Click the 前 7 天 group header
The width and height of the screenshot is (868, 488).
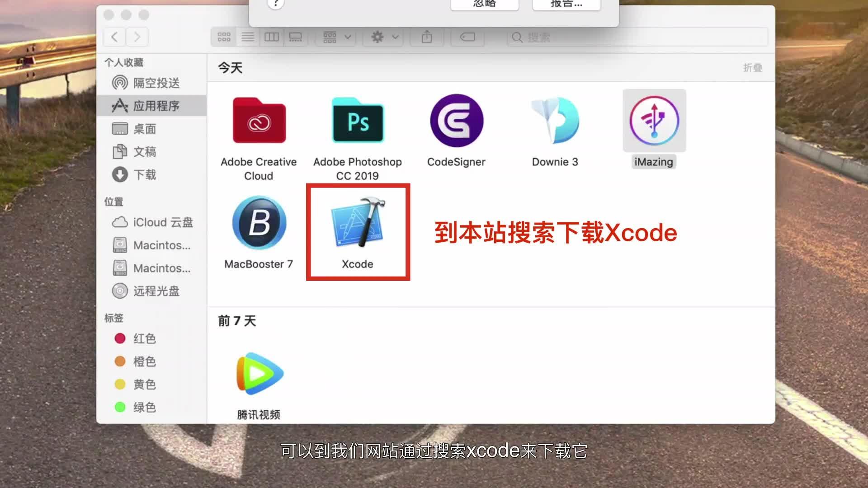point(237,321)
